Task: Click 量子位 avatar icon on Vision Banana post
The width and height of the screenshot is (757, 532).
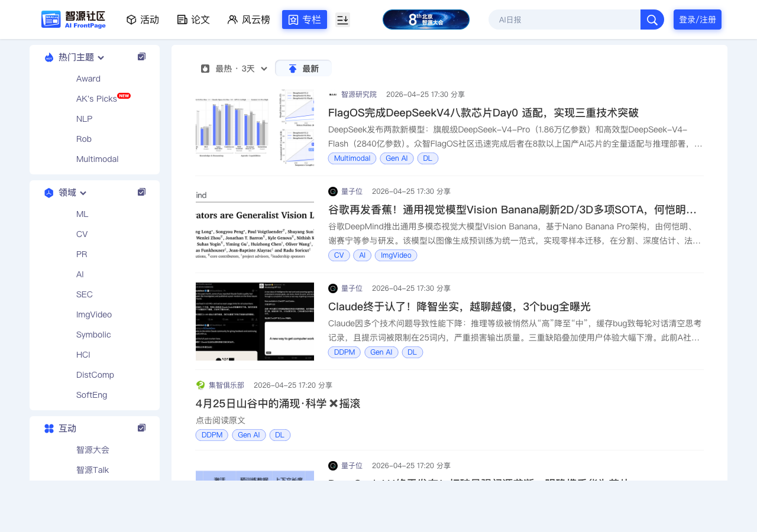Action: click(x=333, y=192)
